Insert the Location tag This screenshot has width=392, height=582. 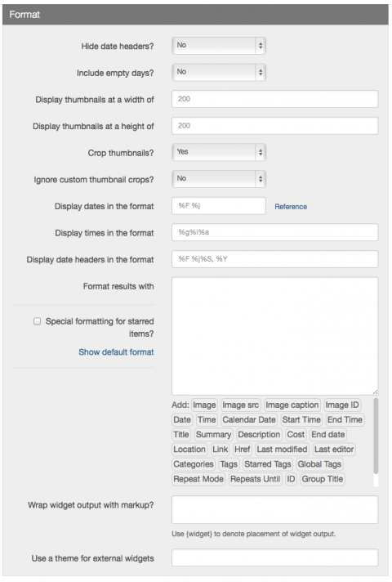pos(189,450)
